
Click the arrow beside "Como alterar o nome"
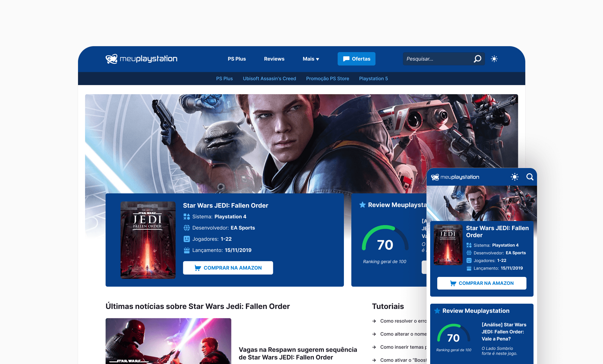click(x=374, y=334)
